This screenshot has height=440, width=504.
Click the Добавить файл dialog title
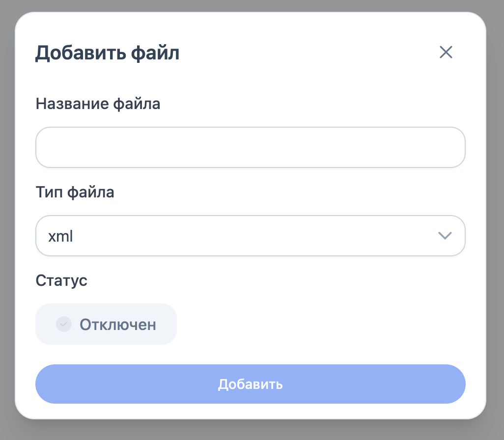click(107, 53)
